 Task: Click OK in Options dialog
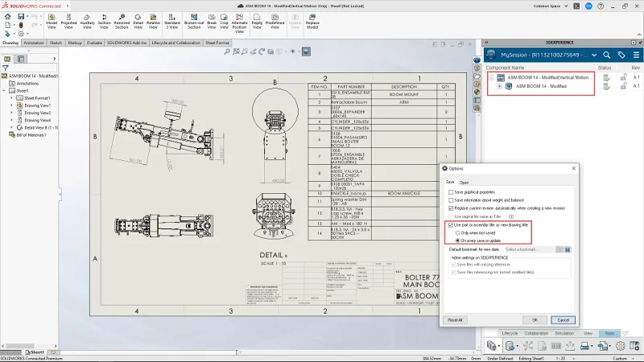pyautogui.click(x=535, y=319)
